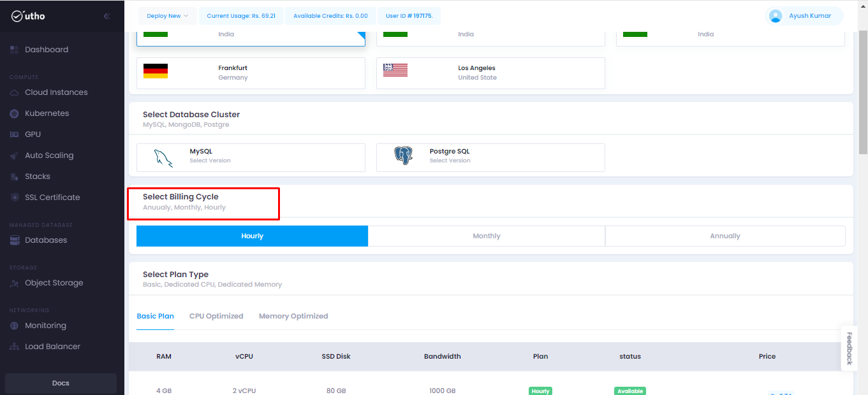The width and height of the screenshot is (868, 395).
Task: Open Load Balancer page
Action: (x=52, y=347)
